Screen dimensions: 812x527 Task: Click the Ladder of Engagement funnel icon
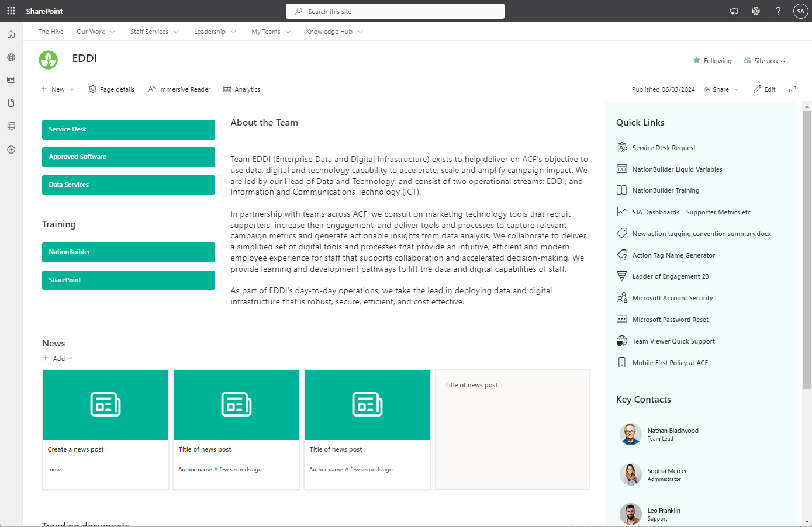pos(622,276)
